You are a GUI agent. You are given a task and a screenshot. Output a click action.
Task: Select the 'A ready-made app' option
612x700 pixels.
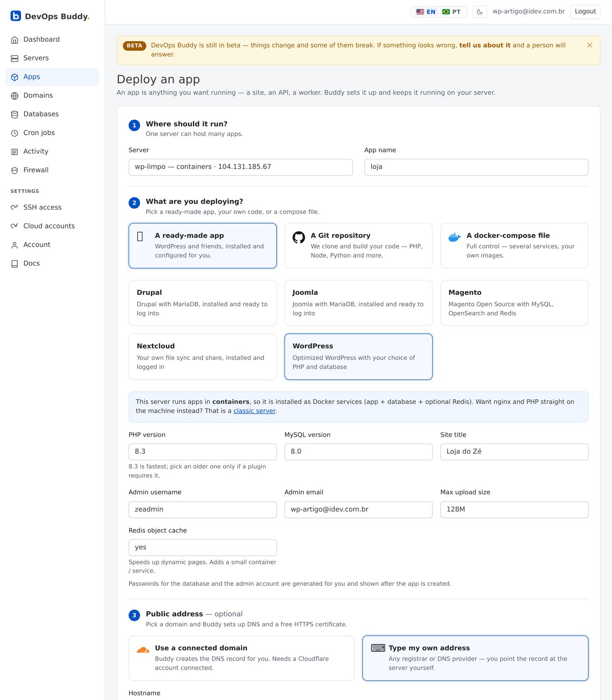point(203,246)
